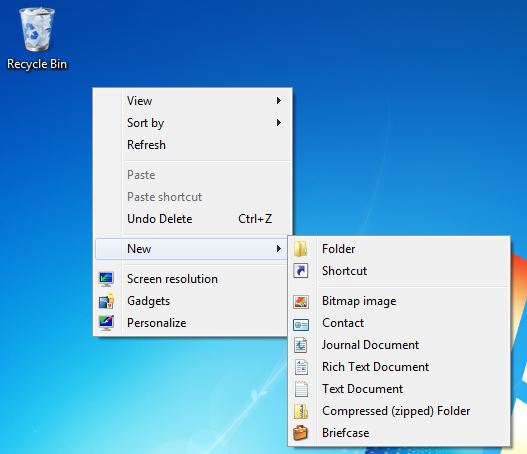527x454 pixels.
Task: Expand the Sort by submenu arrow
Action: tap(279, 123)
